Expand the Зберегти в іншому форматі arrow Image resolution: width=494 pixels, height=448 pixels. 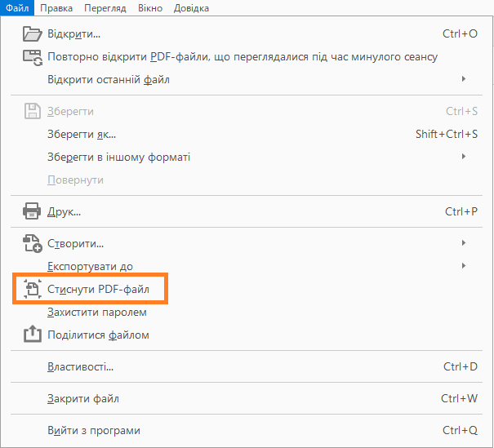[x=464, y=156]
